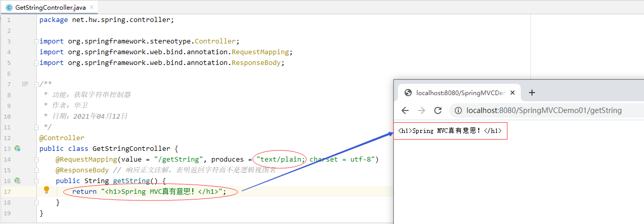
Task: Open a new browser tab
Action: click(x=532, y=93)
